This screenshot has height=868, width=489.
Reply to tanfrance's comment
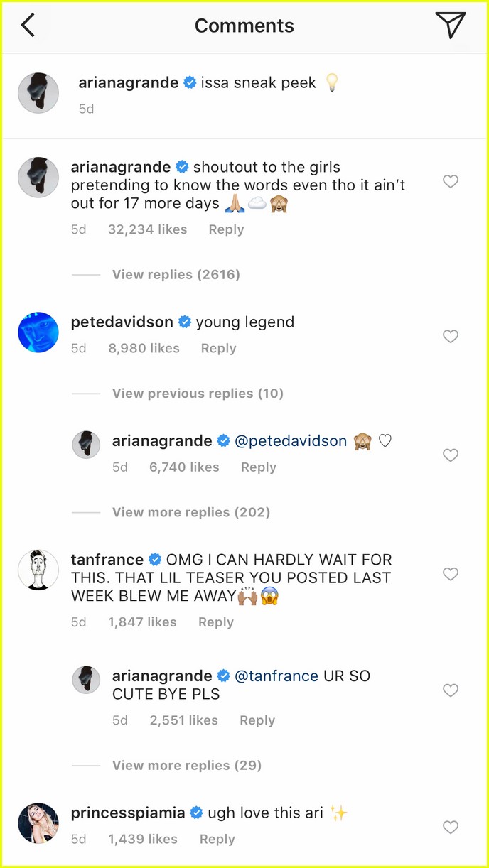coord(216,622)
